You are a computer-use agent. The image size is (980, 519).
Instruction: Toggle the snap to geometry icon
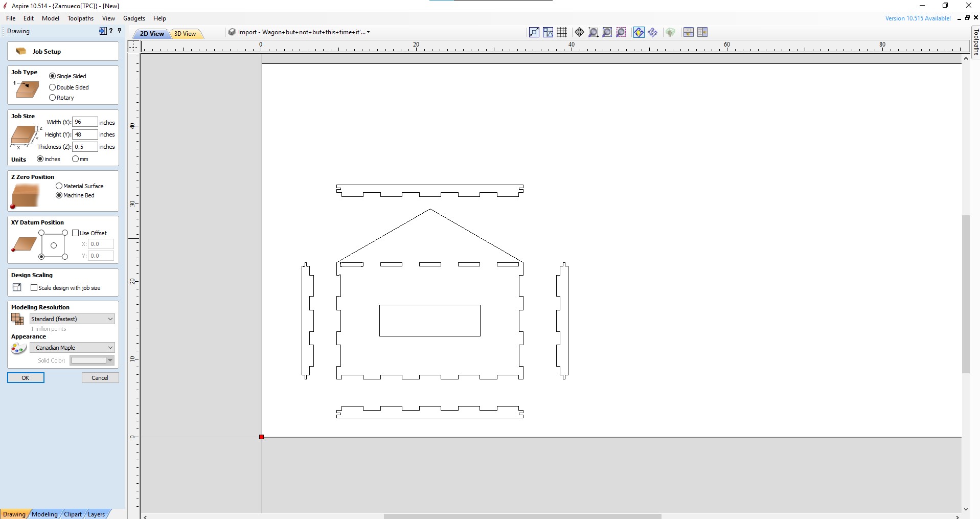[534, 32]
